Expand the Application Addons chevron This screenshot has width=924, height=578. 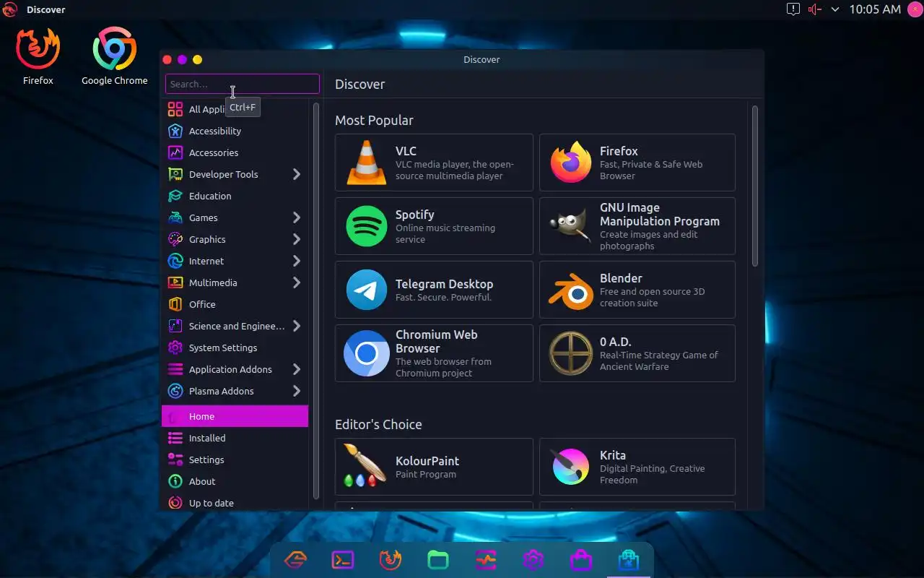pos(297,369)
